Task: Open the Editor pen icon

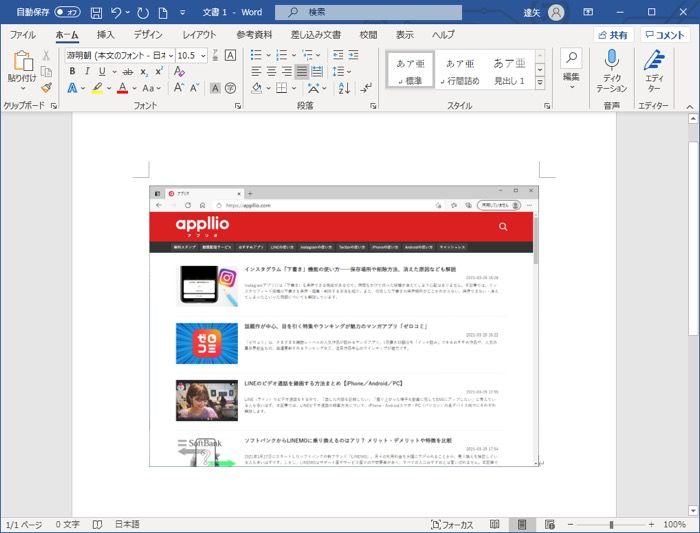Action: point(654,60)
